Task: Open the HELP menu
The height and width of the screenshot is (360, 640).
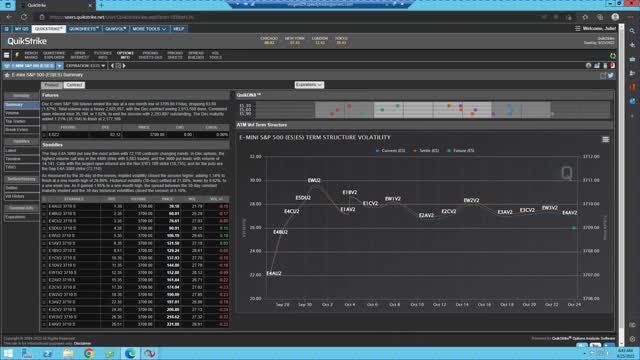Action: tap(178, 29)
